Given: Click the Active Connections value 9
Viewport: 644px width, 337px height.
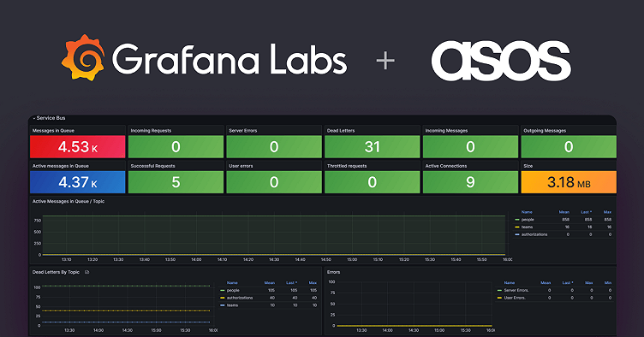Looking at the screenshot, I should (x=471, y=182).
